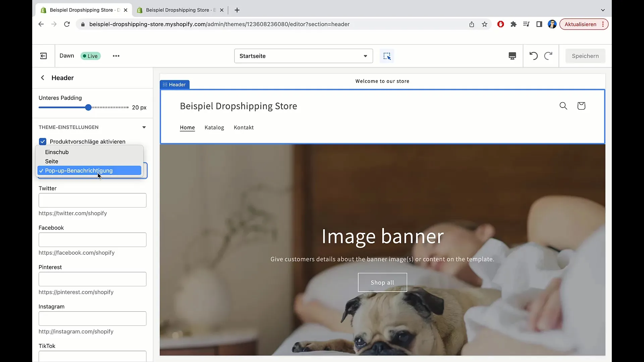Click the Twitter input field
The width and height of the screenshot is (644, 362).
pyautogui.click(x=93, y=200)
